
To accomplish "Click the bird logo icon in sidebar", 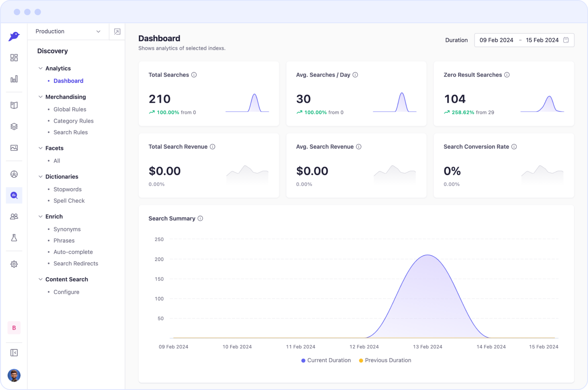I will click(14, 36).
